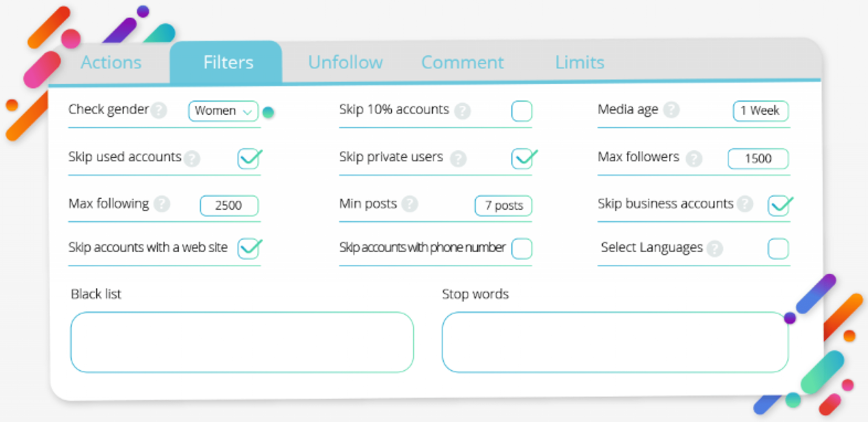
Task: Click help icon next to Min posts
Action: 410,204
